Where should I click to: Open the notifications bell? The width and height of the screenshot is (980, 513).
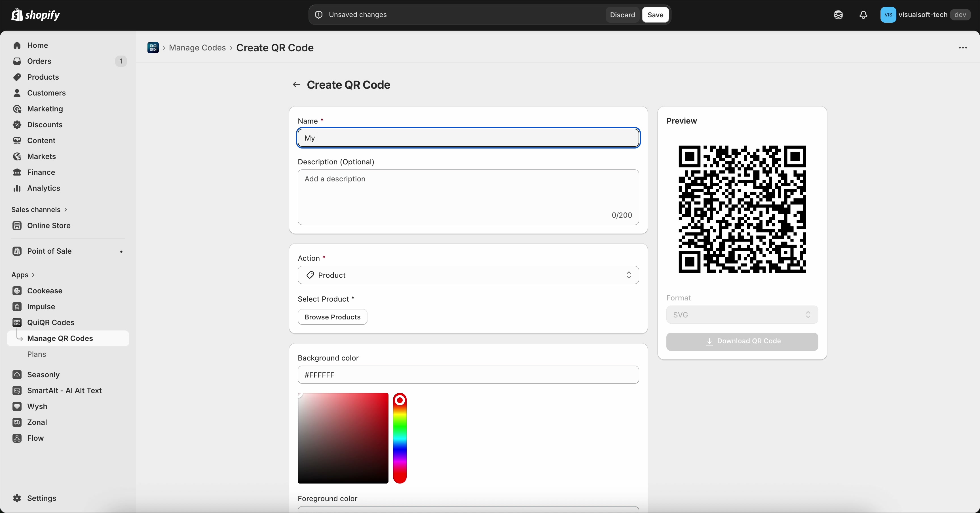pos(863,15)
